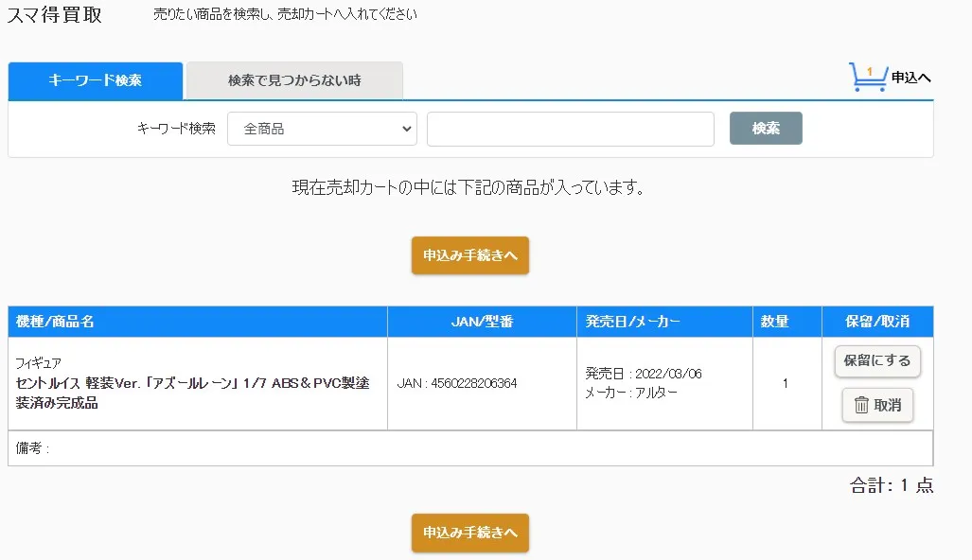
Task: Click the スマ得買取 page title
Action: tap(55, 15)
